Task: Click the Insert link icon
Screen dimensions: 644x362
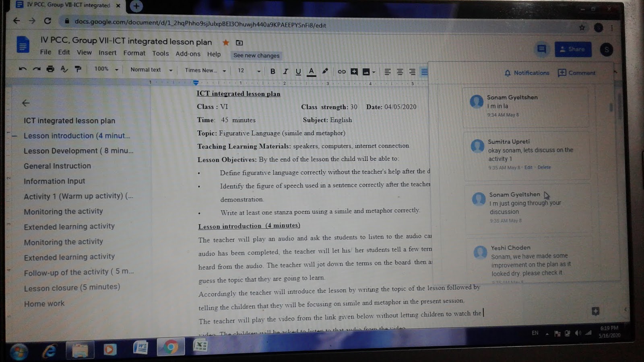Action: click(342, 71)
